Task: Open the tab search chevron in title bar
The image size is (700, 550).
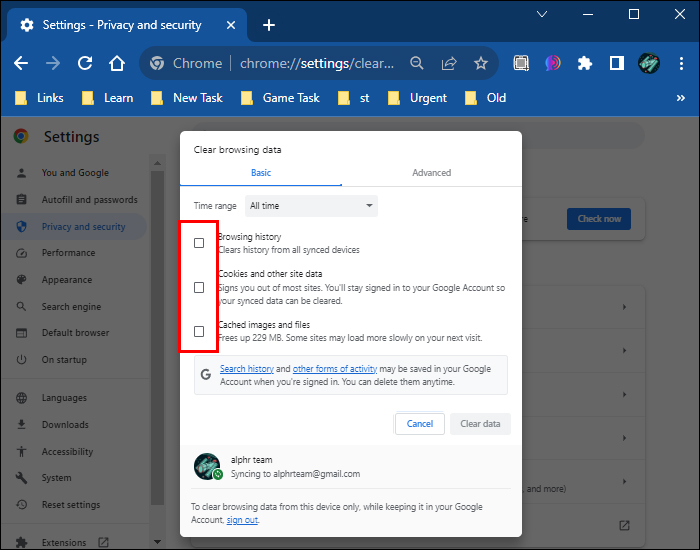Action: click(542, 14)
